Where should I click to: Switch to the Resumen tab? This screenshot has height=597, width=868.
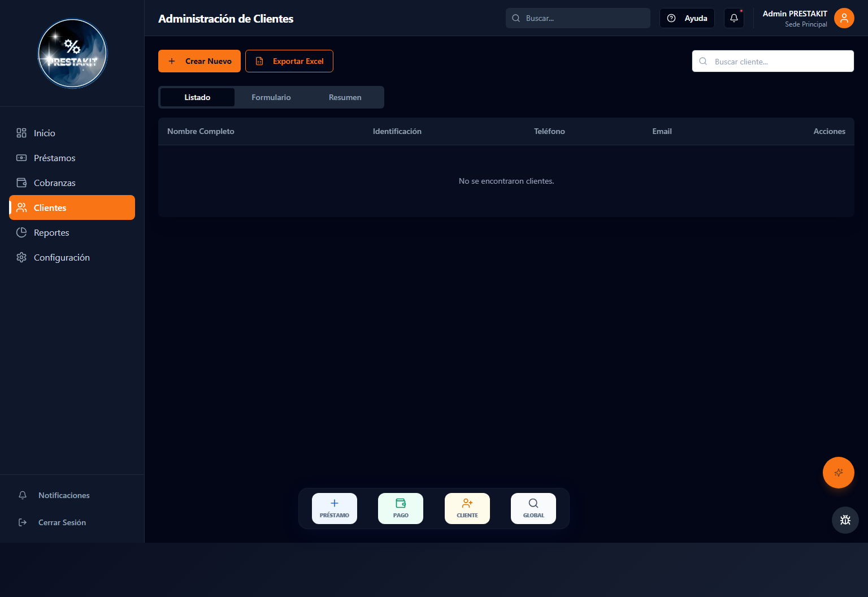[345, 97]
